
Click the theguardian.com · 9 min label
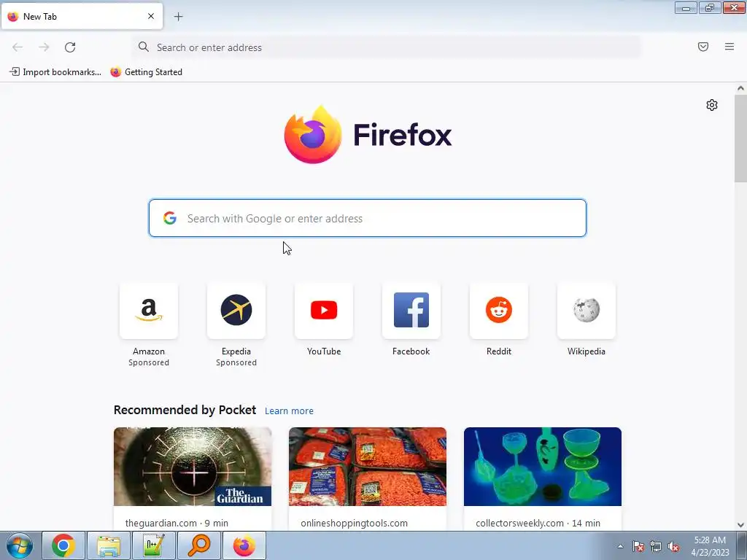(x=177, y=523)
